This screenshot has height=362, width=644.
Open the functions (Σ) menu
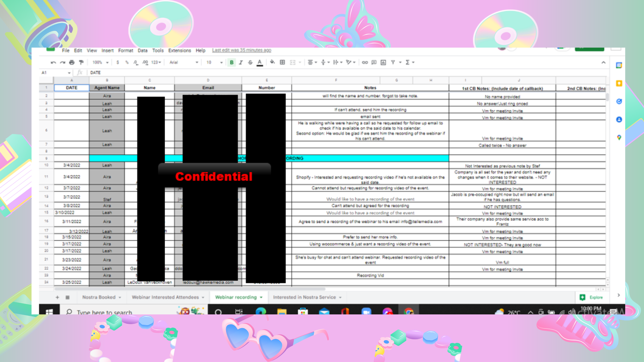pyautogui.click(x=409, y=62)
